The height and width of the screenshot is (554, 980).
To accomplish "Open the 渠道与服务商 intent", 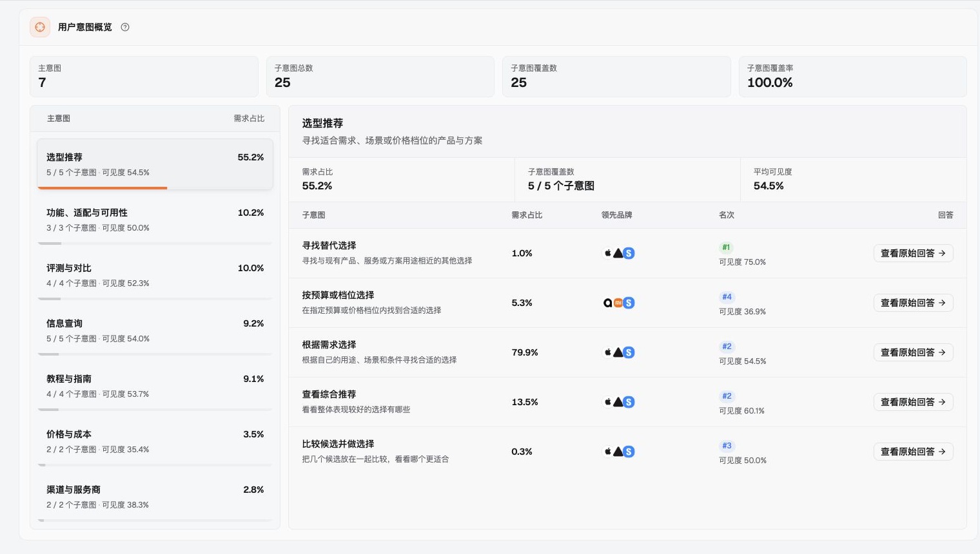I will pos(155,497).
